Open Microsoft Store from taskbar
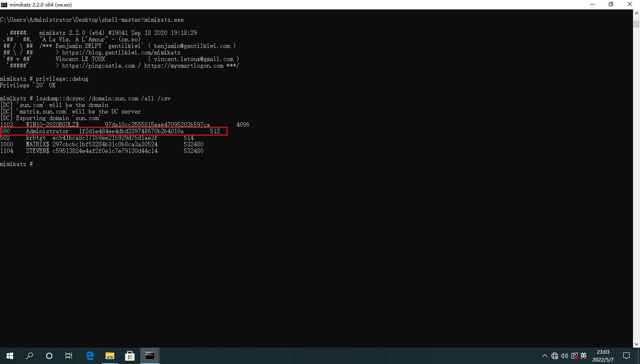This screenshot has width=640, height=364. click(130, 356)
